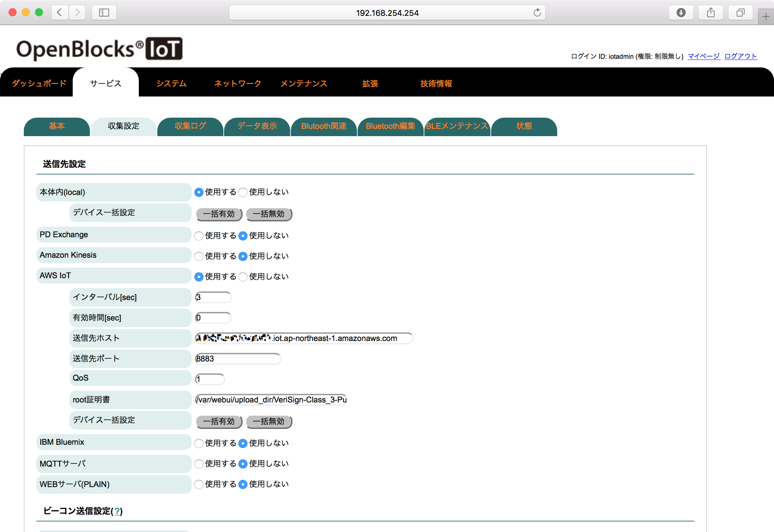Open the 収集ログ sub-tab
Viewport: 774px width, 532px height.
coord(190,126)
